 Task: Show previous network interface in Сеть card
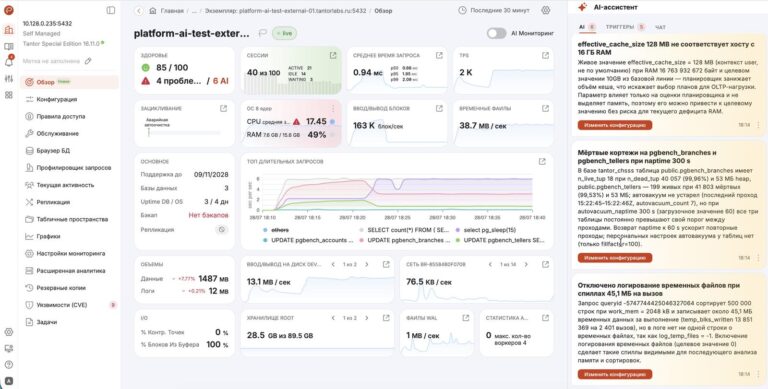(491, 265)
